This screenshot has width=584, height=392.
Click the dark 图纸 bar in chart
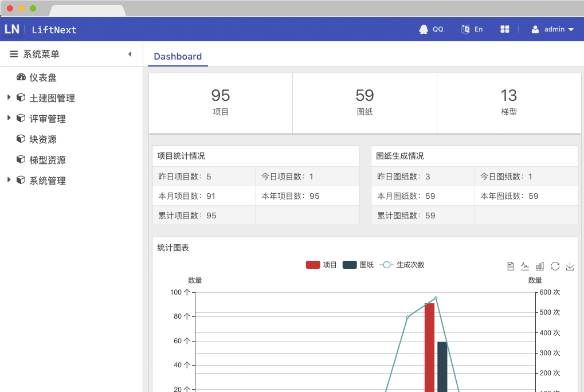[442, 367]
